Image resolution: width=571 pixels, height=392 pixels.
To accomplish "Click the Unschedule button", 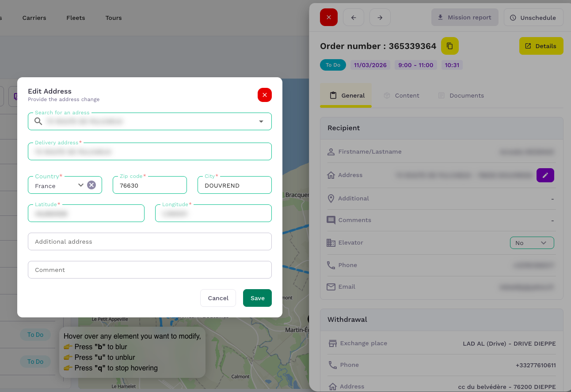I will click(533, 18).
